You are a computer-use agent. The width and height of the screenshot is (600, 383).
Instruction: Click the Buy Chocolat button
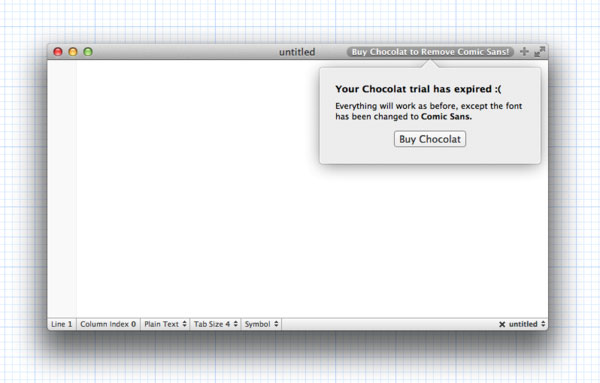coord(430,139)
